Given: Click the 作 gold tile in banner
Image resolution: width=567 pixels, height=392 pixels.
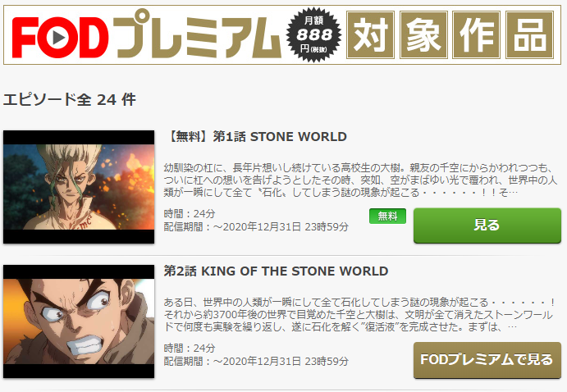Looking at the screenshot, I should point(476,35).
